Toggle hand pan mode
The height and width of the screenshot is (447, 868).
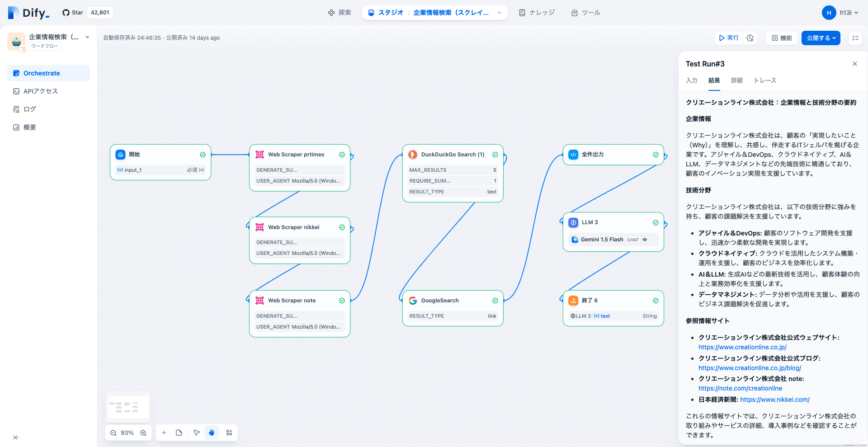[212, 433]
